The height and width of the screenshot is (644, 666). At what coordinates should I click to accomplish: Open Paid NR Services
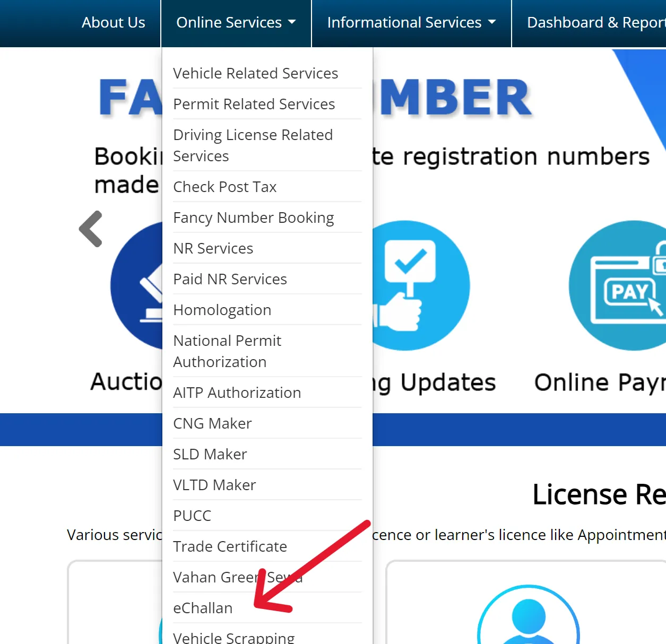pyautogui.click(x=230, y=279)
